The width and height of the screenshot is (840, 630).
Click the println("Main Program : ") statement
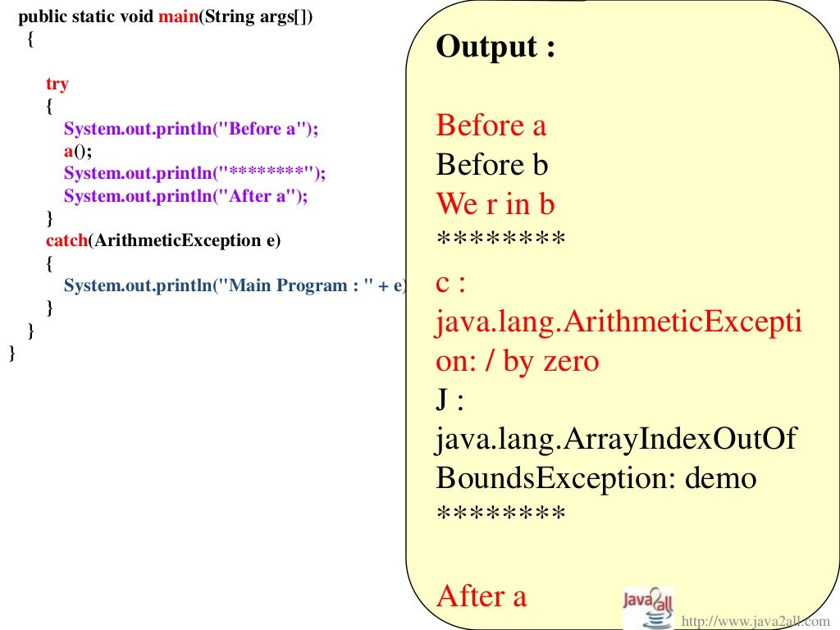click(x=235, y=285)
